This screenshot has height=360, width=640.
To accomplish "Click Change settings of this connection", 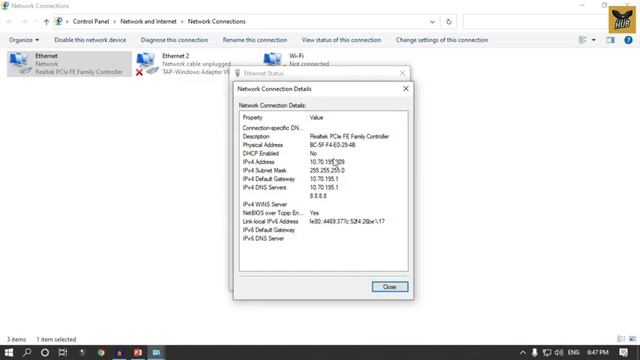I will coord(442,40).
